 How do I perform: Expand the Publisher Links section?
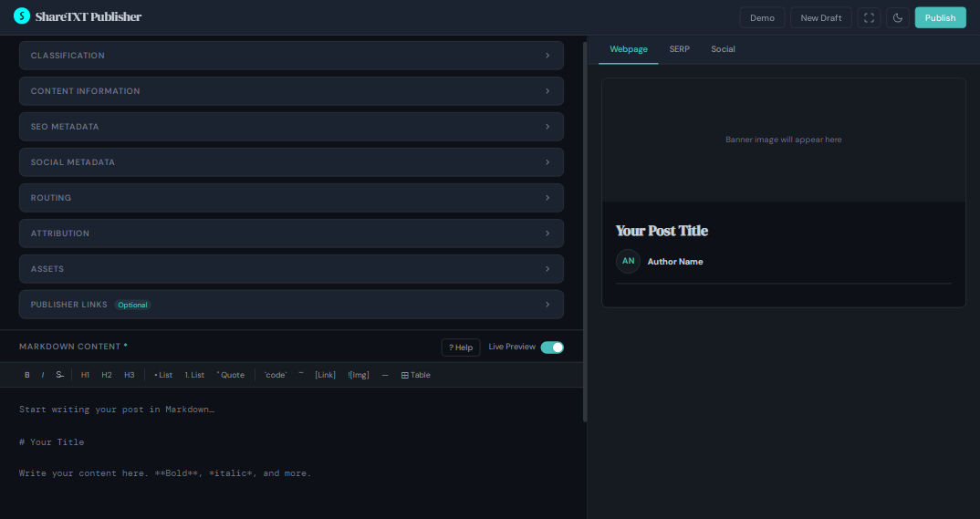point(291,305)
